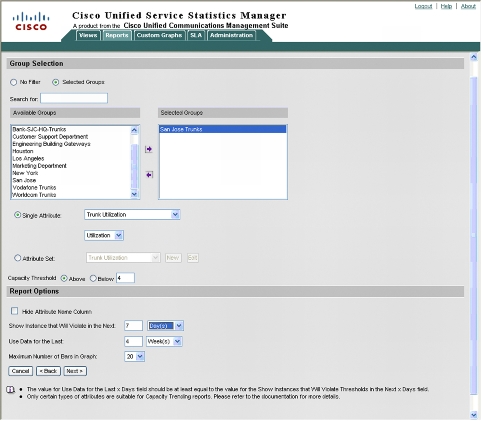Open the Day(s) unit dropdown
482x421 pixels.
(x=165, y=326)
